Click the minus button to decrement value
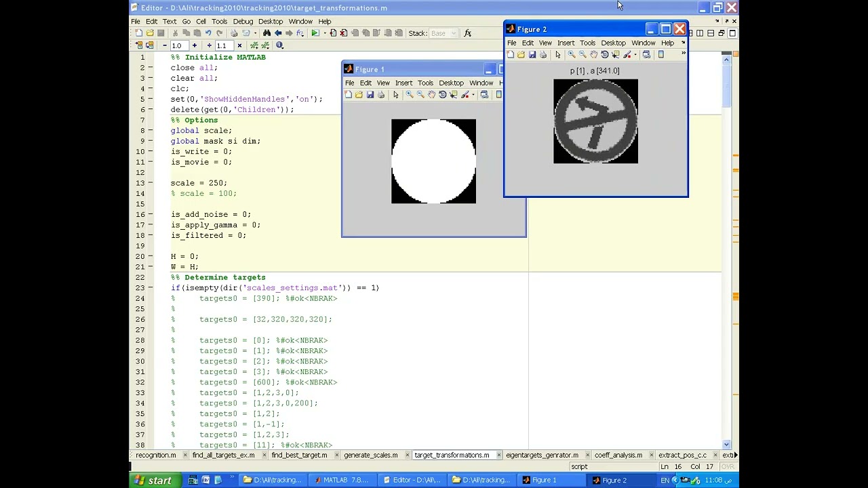Viewport: 868px width, 488px height. point(164,45)
